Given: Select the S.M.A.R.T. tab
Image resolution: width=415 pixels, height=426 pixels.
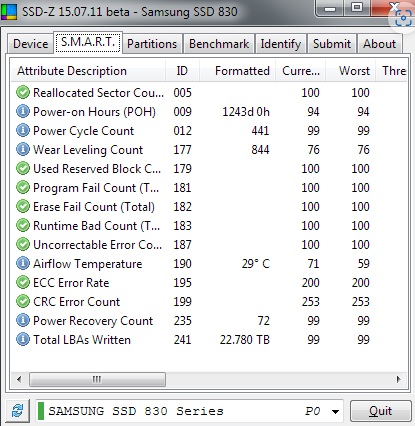Looking at the screenshot, I should coord(88,42).
